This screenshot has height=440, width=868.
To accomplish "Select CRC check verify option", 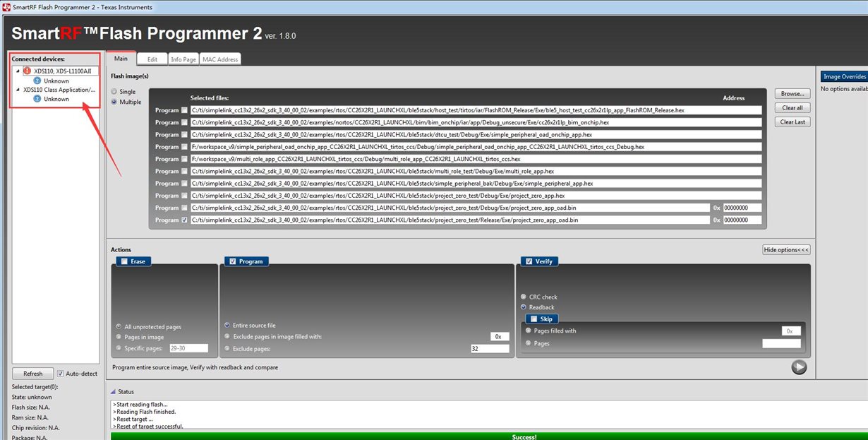I will click(523, 297).
